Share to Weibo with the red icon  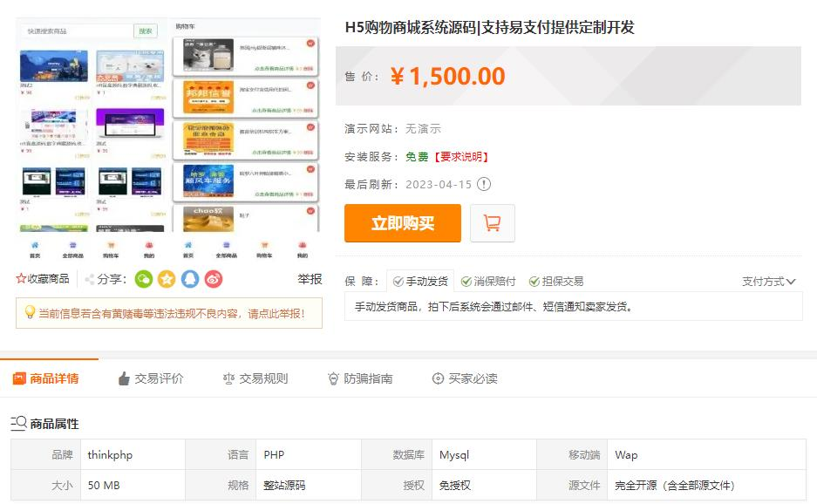pyautogui.click(x=214, y=279)
